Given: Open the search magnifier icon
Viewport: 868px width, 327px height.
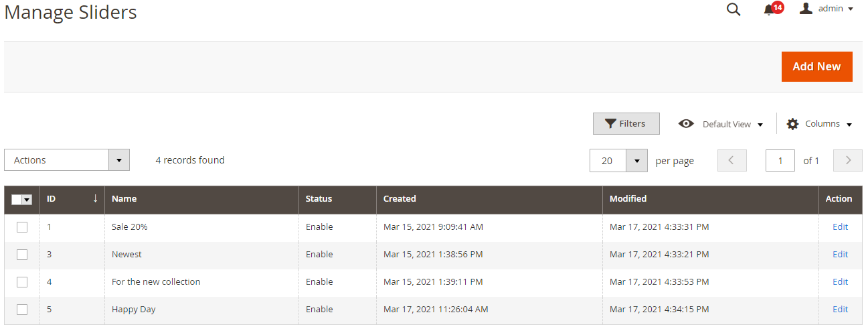Looking at the screenshot, I should (733, 10).
